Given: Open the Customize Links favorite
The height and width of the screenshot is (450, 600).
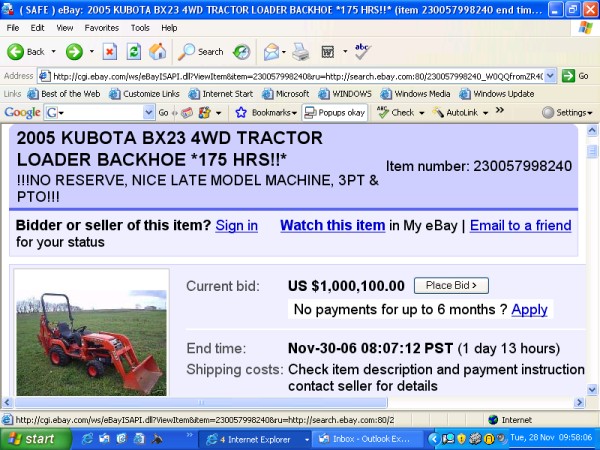Looking at the screenshot, I should click(x=144, y=94).
